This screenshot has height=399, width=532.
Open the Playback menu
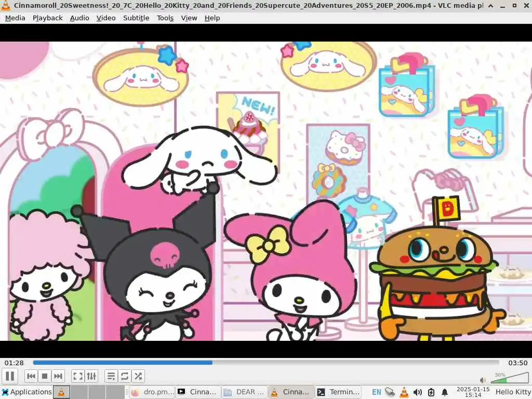[x=47, y=18]
